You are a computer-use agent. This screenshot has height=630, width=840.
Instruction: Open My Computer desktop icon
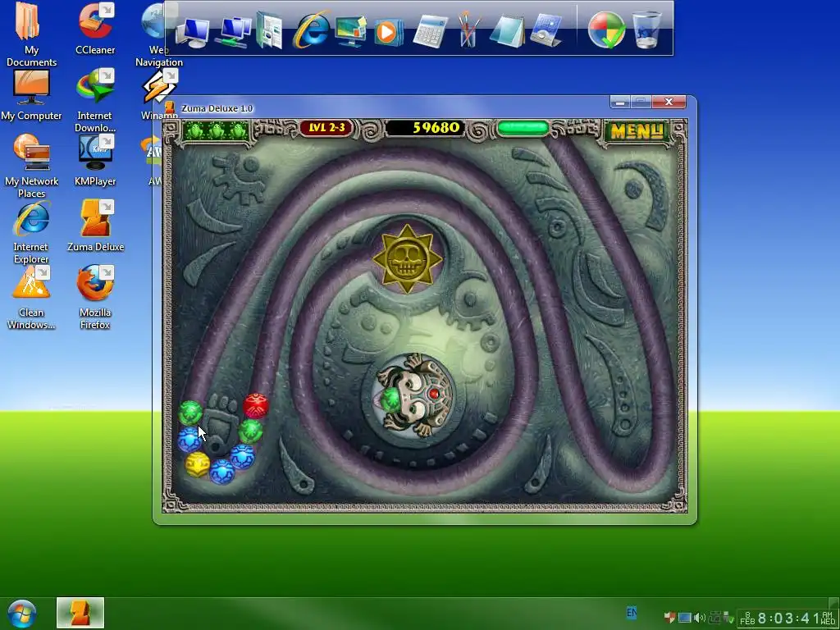[31, 95]
